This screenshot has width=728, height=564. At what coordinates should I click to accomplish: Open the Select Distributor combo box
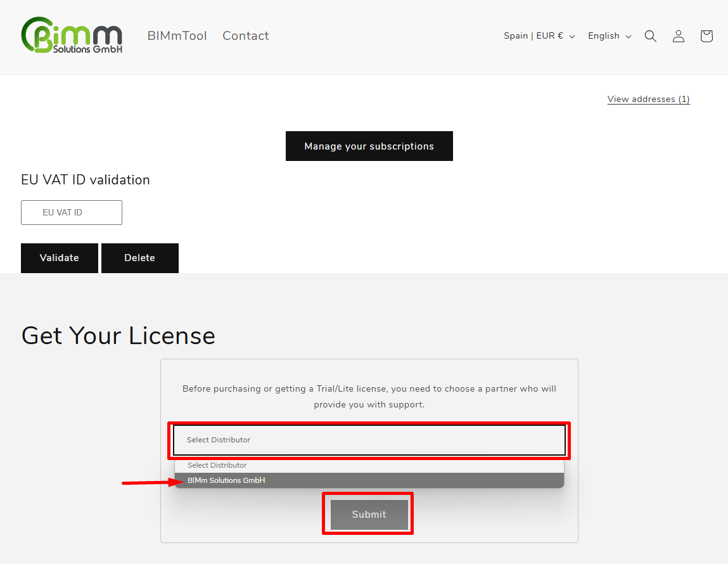(x=369, y=440)
